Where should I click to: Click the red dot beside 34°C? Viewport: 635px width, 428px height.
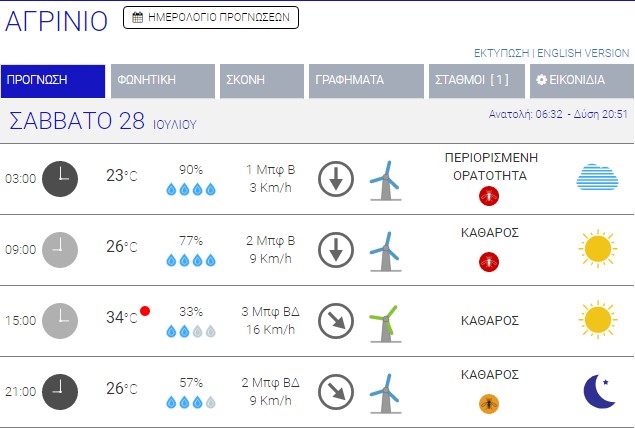point(146,311)
